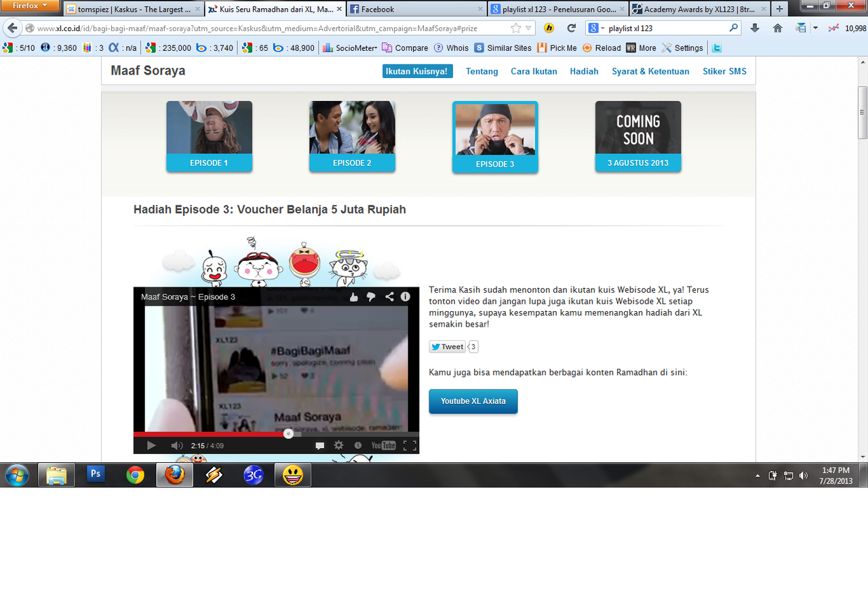This screenshot has width=868, height=593.
Task: Open the toolbar Settings item
Action: (x=682, y=48)
